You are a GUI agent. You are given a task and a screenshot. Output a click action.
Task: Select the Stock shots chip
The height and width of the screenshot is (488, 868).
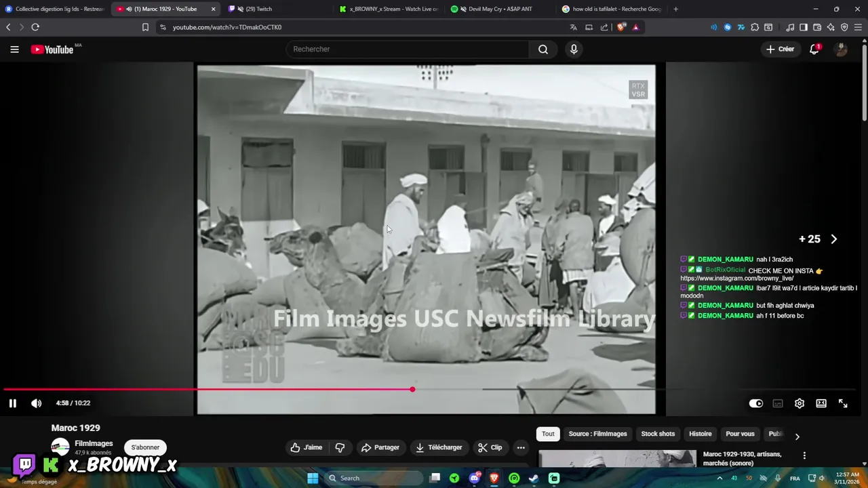[658, 434]
